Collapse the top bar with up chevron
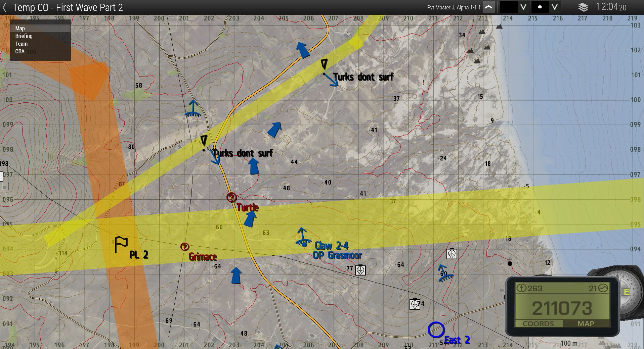The height and width of the screenshot is (349, 644). click(x=489, y=7)
